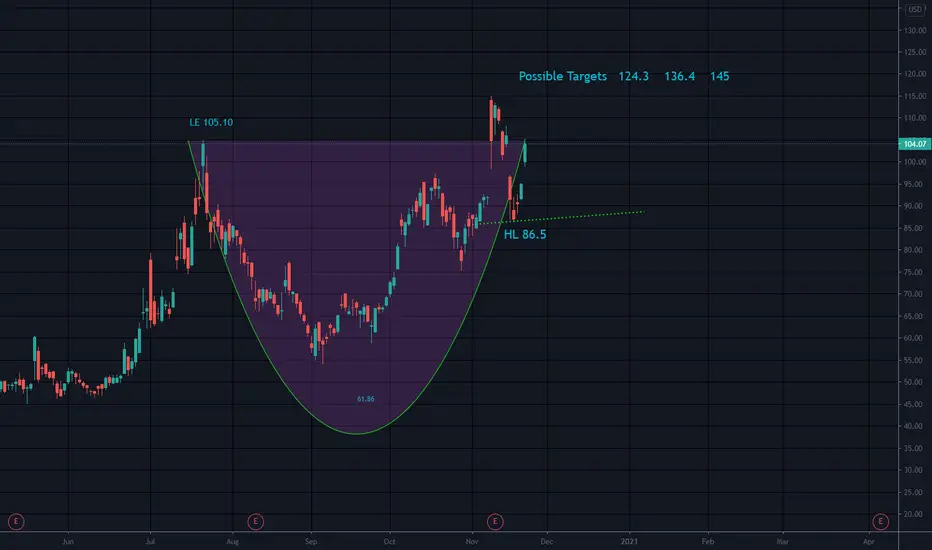This screenshot has height=550, width=932.
Task: Click the Aug label on time axis
Action: (x=232, y=542)
